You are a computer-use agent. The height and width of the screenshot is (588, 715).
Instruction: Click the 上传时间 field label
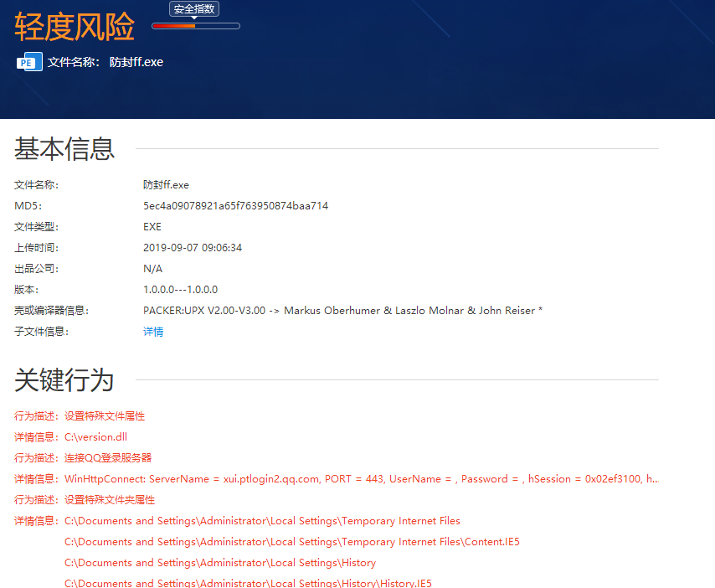pyautogui.click(x=37, y=248)
